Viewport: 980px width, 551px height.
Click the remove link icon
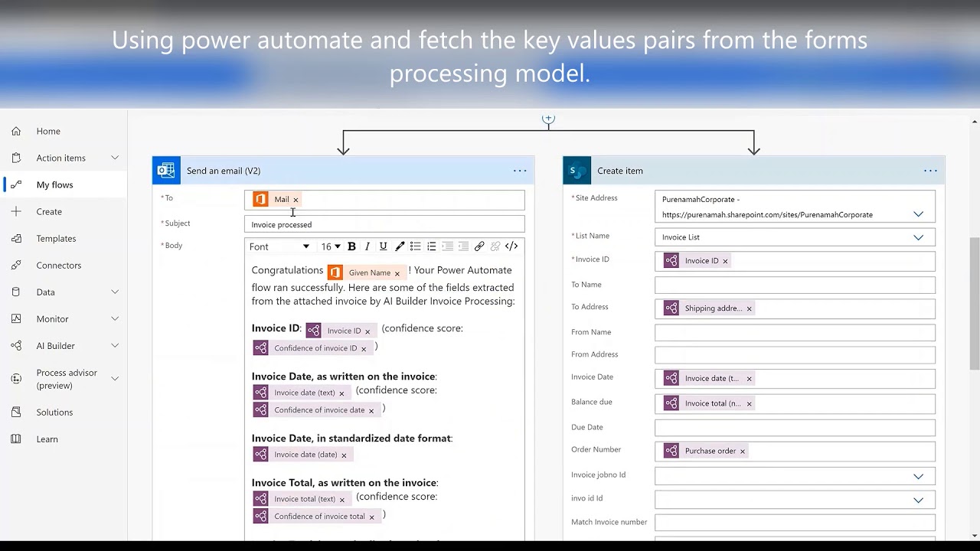pyautogui.click(x=495, y=246)
